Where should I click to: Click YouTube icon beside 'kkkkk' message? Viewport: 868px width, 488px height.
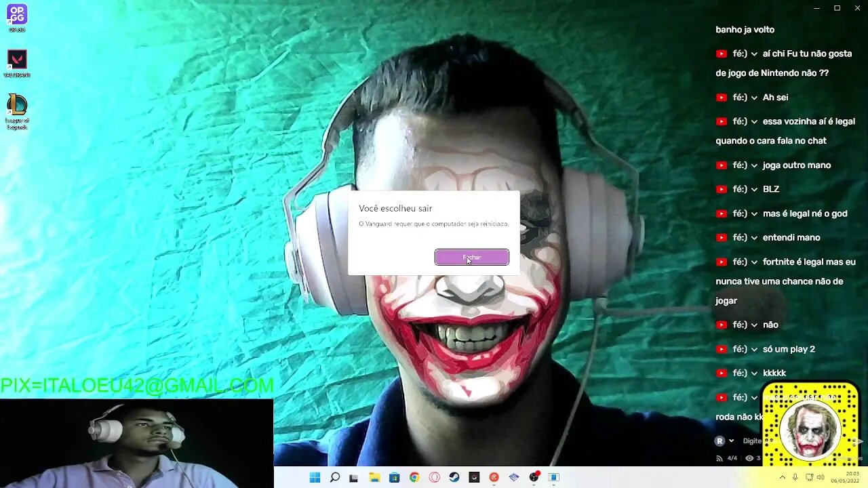[x=722, y=373]
